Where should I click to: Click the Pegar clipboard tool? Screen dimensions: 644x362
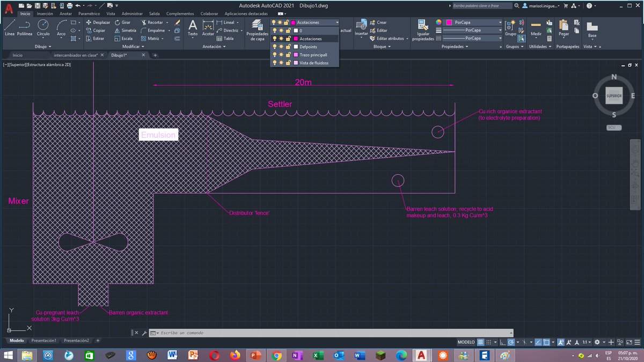(x=563, y=28)
